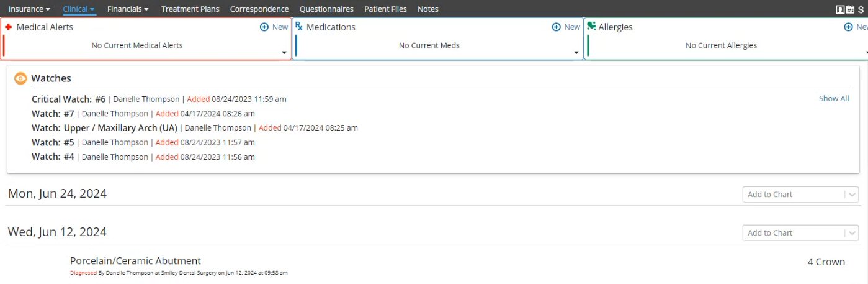This screenshot has width=868, height=284.
Task: Select the Critical Watch #6 entry
Action: tap(69, 99)
